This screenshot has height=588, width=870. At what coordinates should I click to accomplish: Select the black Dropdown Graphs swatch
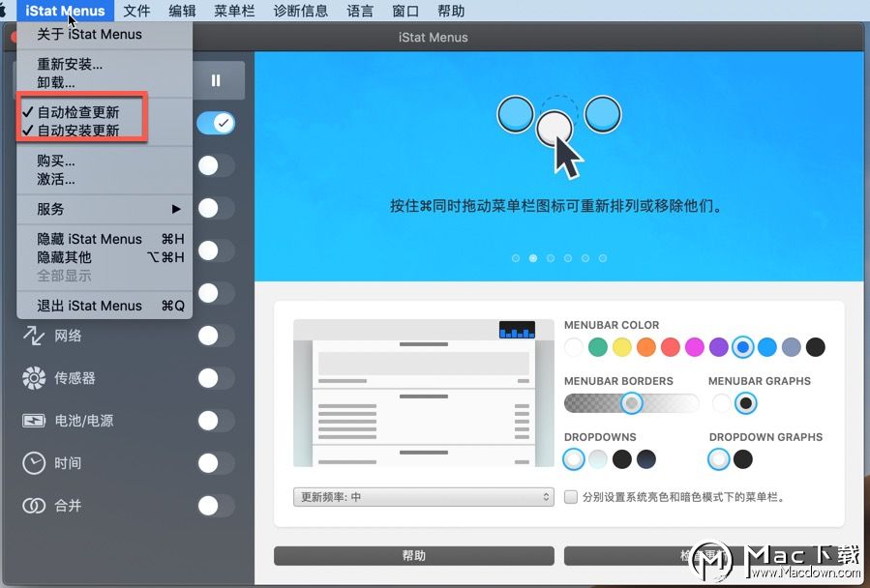[x=743, y=459]
